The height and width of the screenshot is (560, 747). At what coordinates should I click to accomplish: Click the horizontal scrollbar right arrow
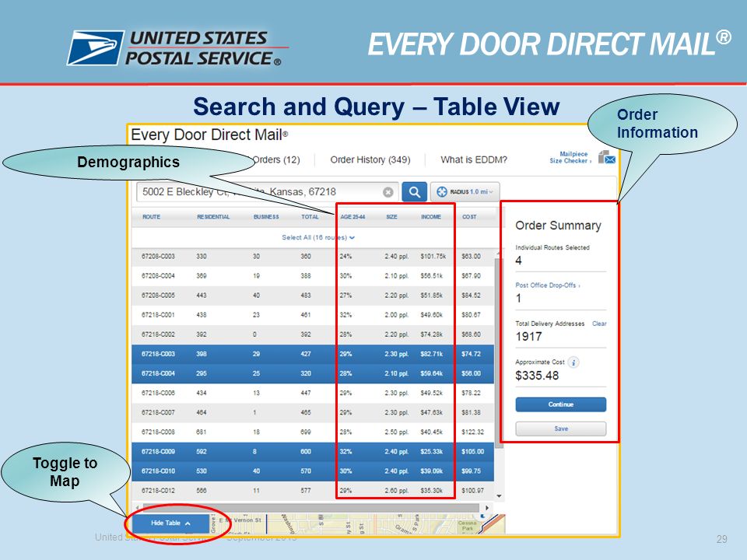point(487,508)
